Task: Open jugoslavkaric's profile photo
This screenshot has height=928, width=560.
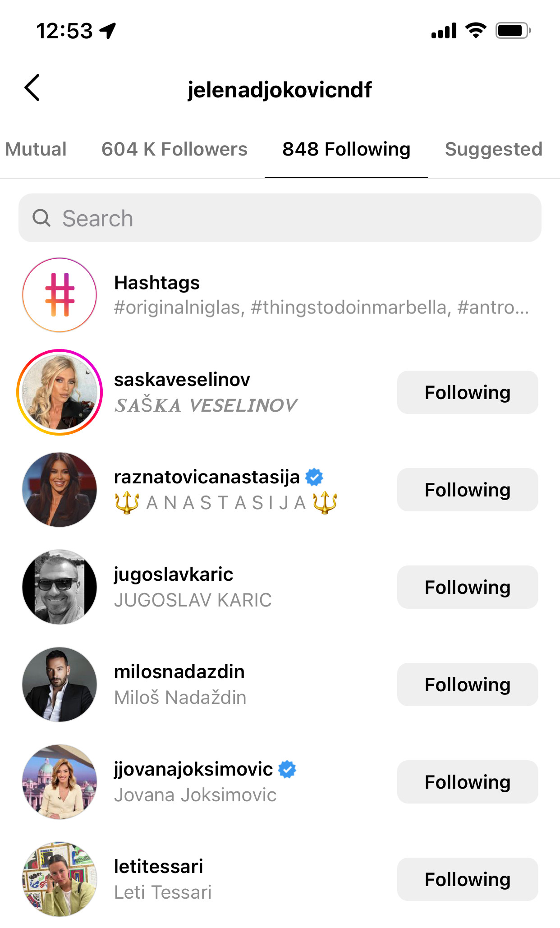Action: coord(60,587)
